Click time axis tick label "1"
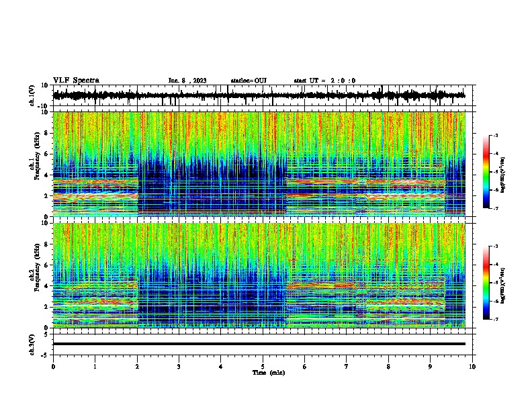Viewport: 532px width, 411px height. 95,367
